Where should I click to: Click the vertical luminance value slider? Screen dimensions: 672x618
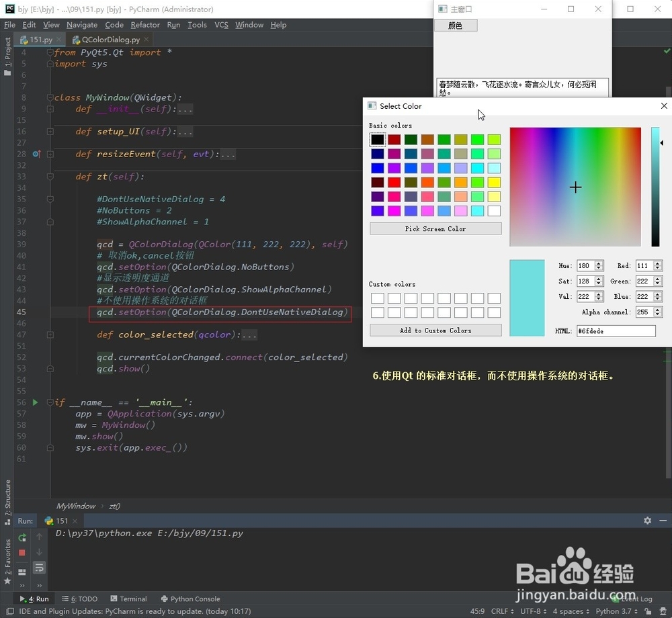(655, 187)
